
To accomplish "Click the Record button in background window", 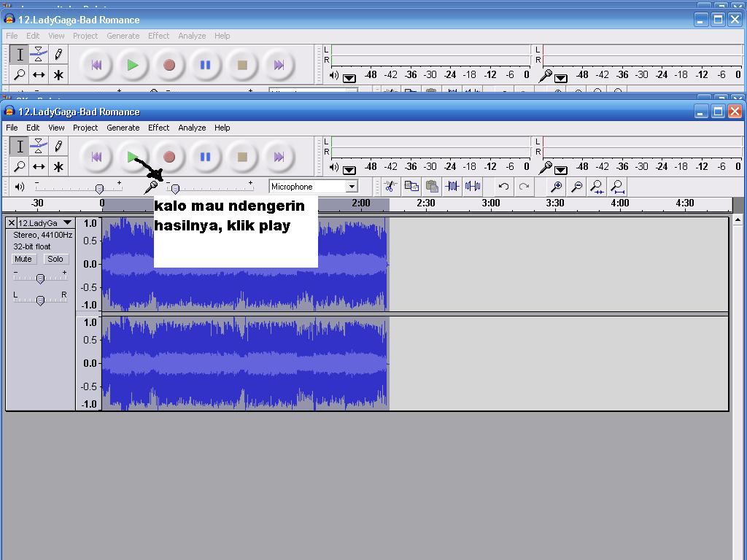I will [x=169, y=65].
